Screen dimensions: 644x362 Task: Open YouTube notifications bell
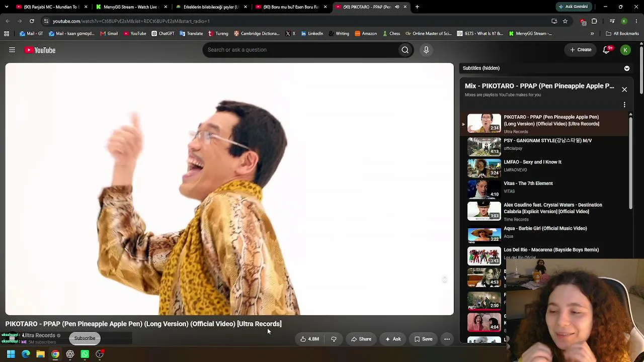[x=607, y=50]
